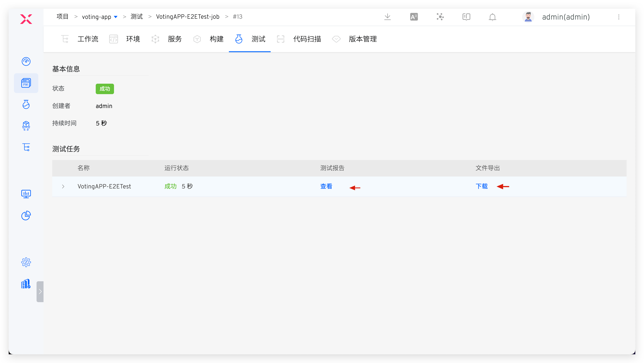Image resolution: width=644 pixels, height=363 pixels.
Task: Click 下载 to export files
Action: 481,186
